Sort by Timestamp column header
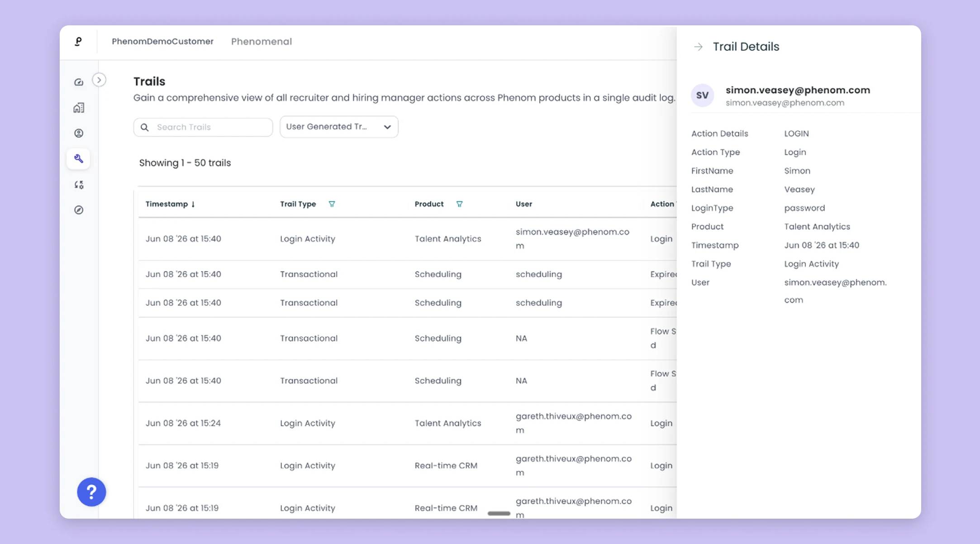The height and width of the screenshot is (544, 980). coord(170,204)
